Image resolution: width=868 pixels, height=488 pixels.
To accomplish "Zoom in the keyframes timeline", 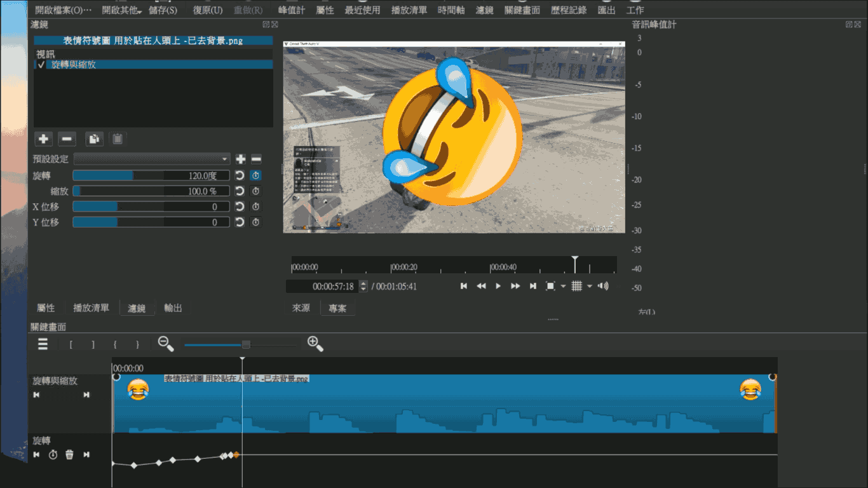I will tap(315, 344).
